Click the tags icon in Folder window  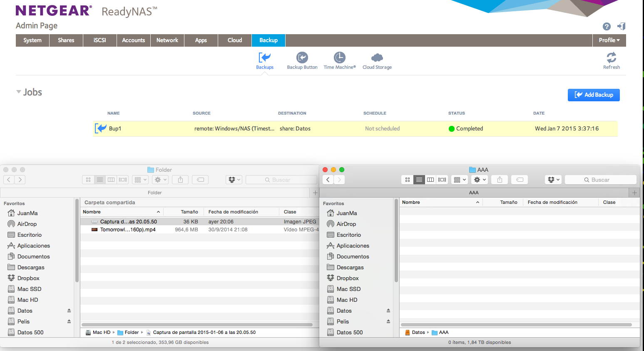(200, 180)
